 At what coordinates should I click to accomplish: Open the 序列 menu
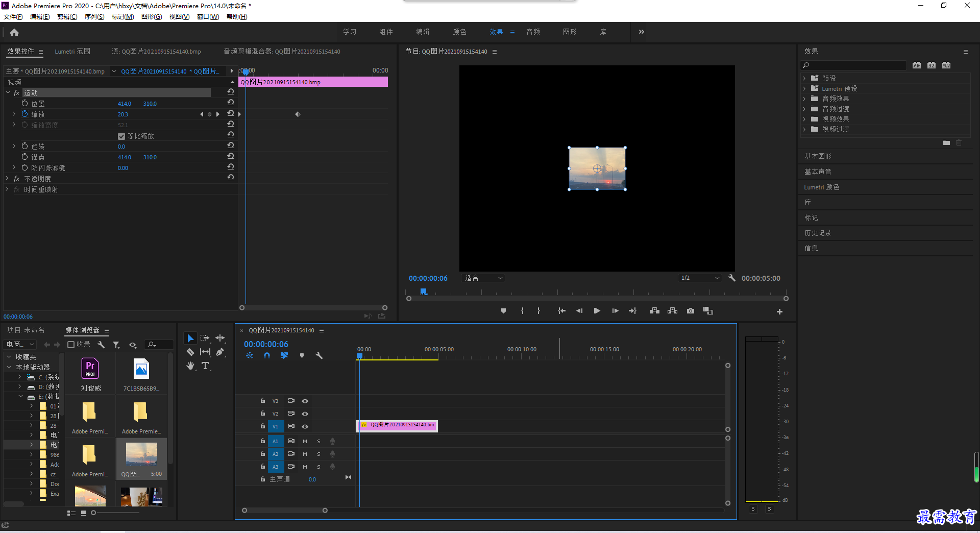click(x=94, y=17)
